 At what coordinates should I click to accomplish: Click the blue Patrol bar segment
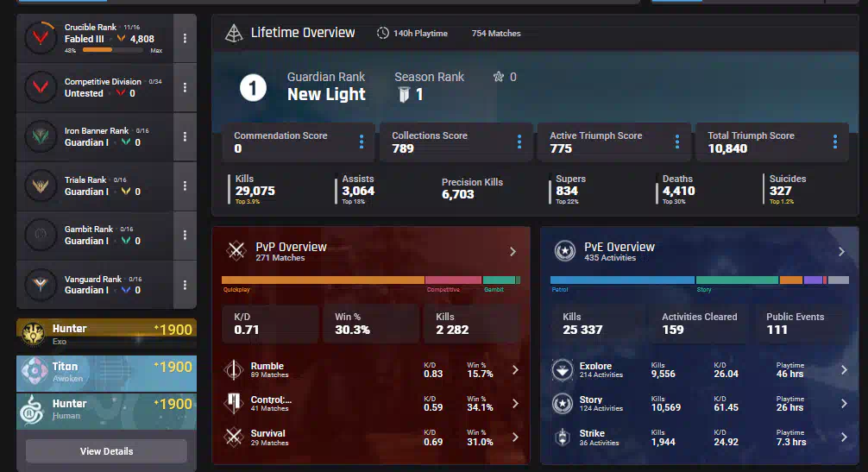point(621,280)
